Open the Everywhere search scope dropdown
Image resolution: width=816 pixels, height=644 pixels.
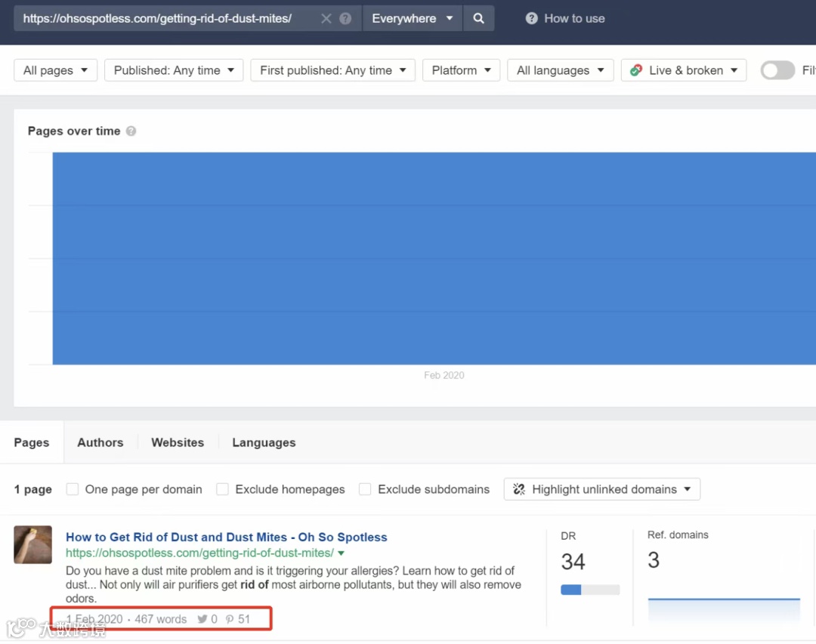tap(413, 19)
